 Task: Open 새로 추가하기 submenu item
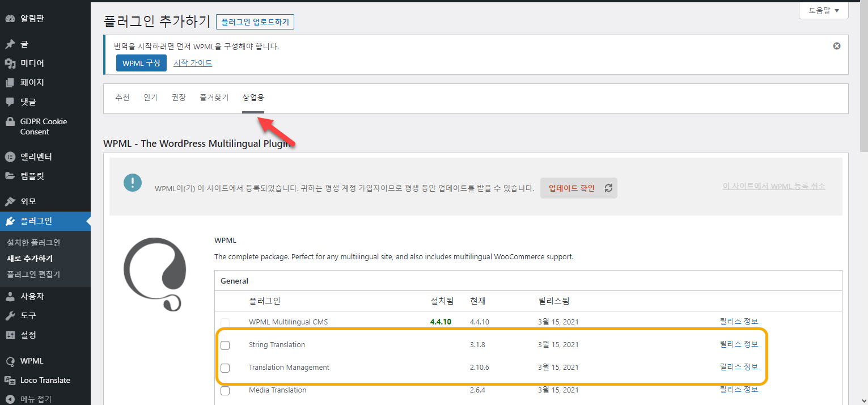[x=29, y=259]
